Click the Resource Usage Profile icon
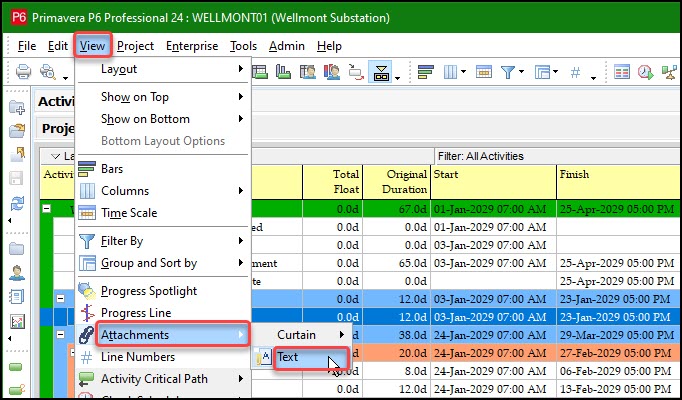This screenshot has height=400, width=682. [331, 71]
